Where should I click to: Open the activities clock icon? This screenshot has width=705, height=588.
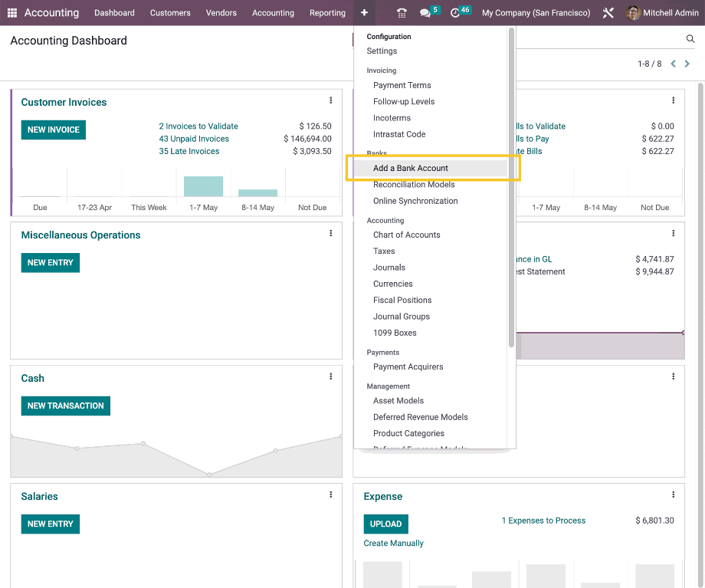point(456,13)
